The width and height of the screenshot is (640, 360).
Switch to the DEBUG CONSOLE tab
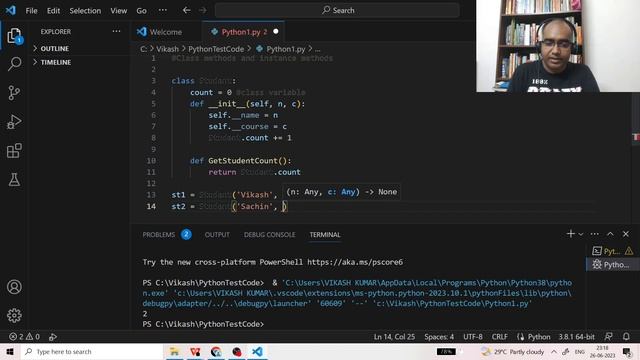pyautogui.click(x=269, y=235)
